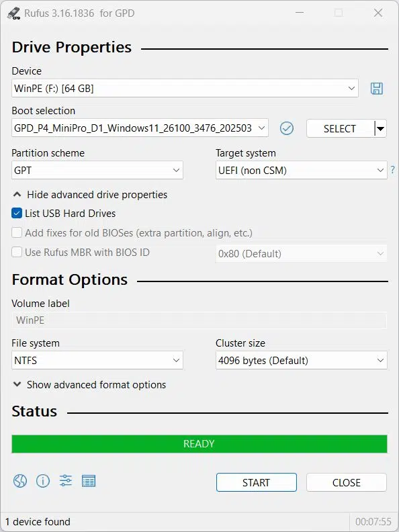Image resolution: width=399 pixels, height=532 pixels.
Task: Click the SELECT button
Action: 340,128
